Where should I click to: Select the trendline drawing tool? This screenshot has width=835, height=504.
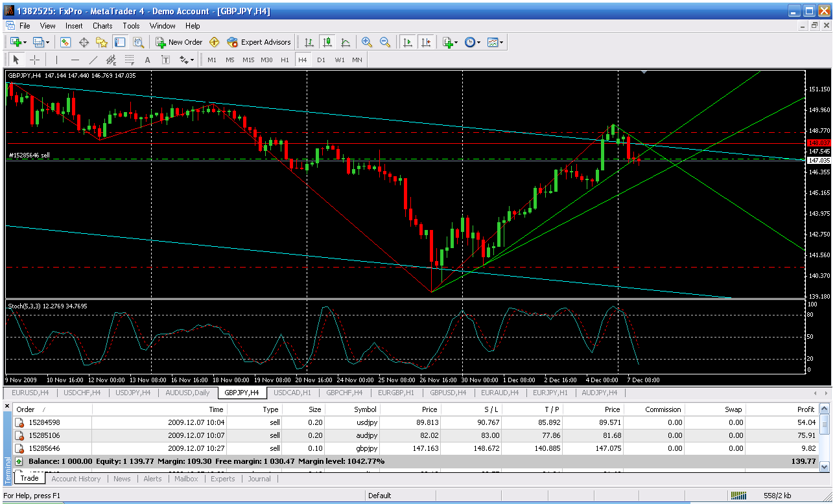coord(93,60)
